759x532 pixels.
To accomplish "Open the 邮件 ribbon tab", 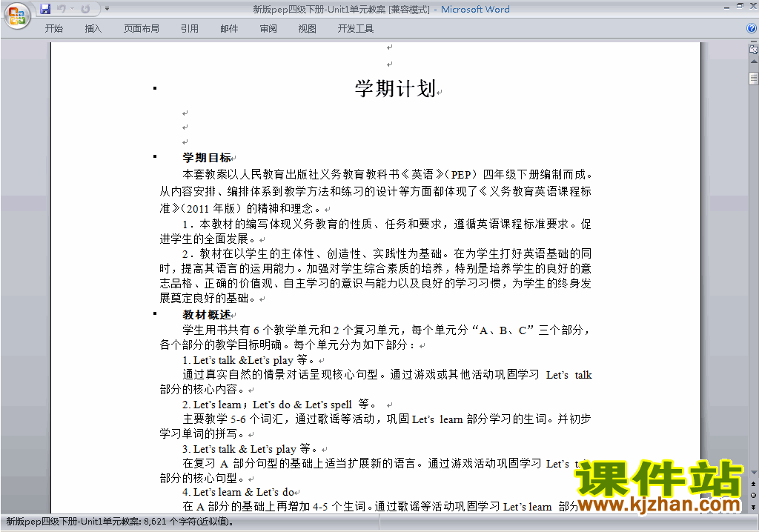I will point(229,29).
